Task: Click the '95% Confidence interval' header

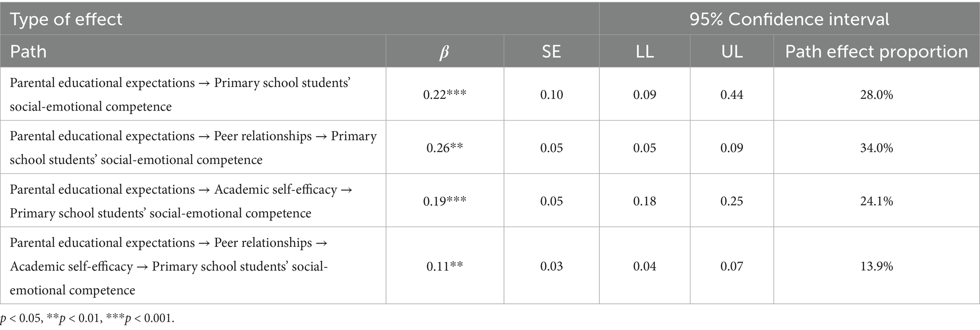Action: tap(789, 19)
